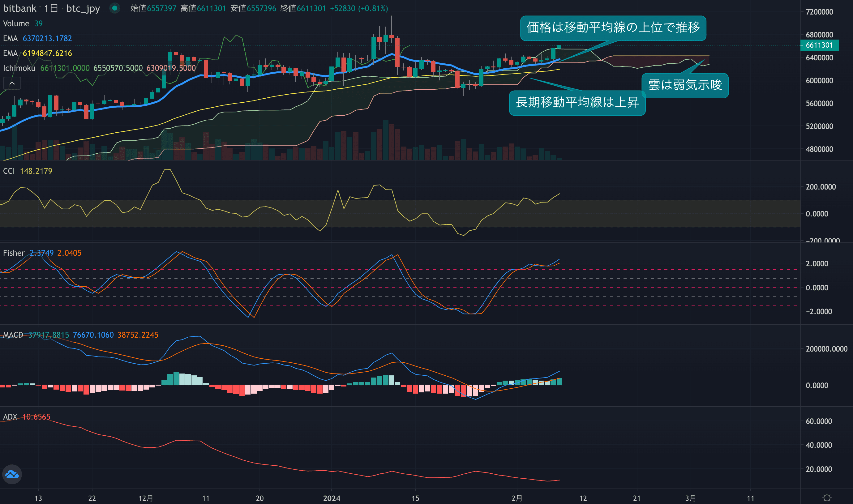Click the 7200000 level on price scale
The image size is (853, 504).
[819, 12]
